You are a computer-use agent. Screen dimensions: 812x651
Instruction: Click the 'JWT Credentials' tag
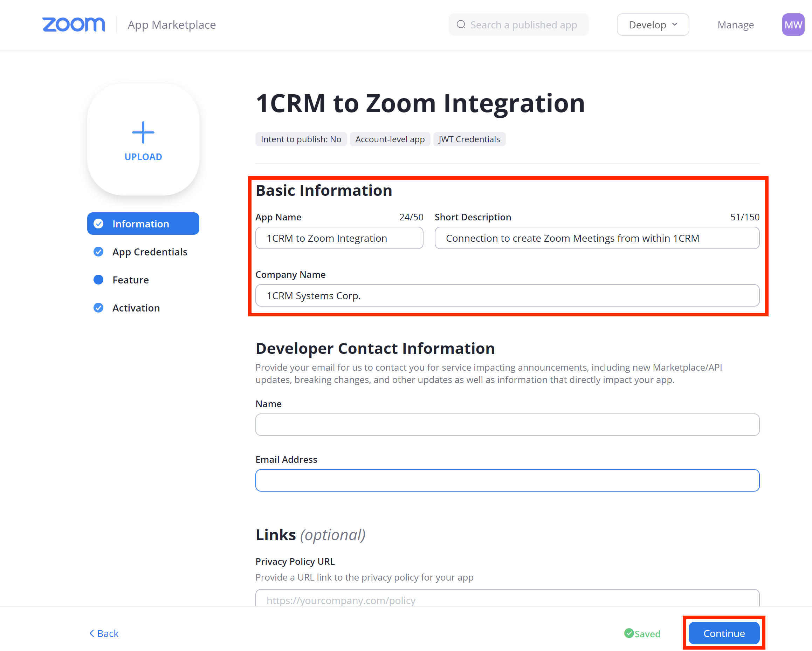pos(469,139)
